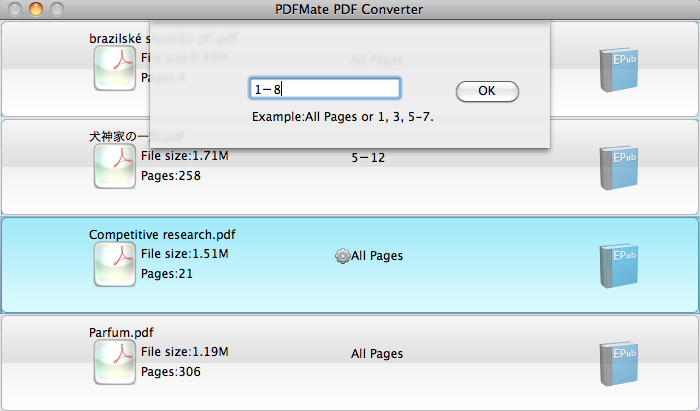Viewport: 700px width, 411px height.
Task: Click the PDF icon of Competitive research.pdf
Action: coord(115,264)
